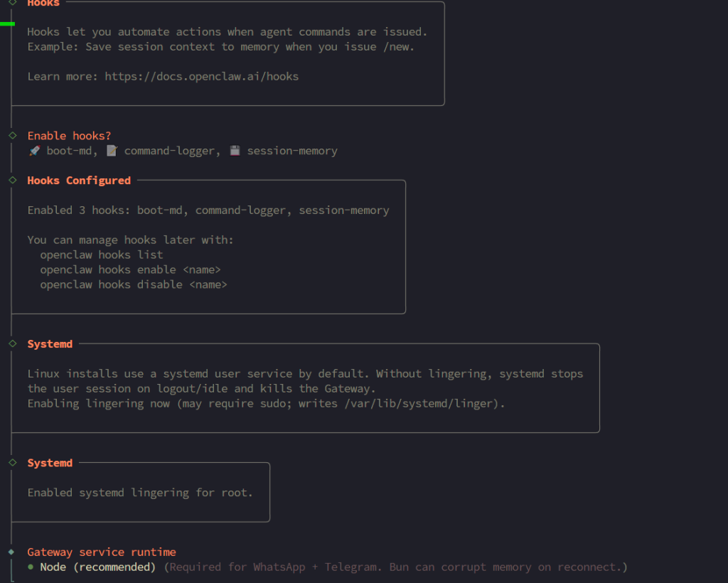Viewport: 728px width, 583px height.
Task: Click the green bar at the top-left edge
Action: click(x=7, y=23)
